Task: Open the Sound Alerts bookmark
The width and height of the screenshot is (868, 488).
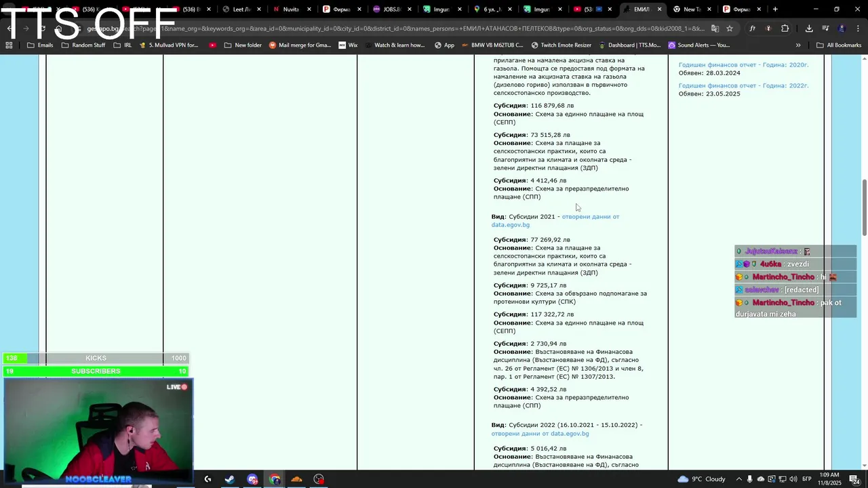Action: (698, 45)
